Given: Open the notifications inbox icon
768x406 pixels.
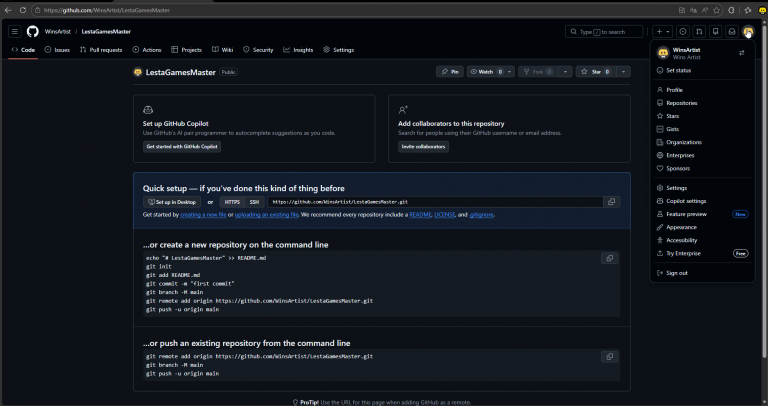Looking at the screenshot, I should point(732,31).
